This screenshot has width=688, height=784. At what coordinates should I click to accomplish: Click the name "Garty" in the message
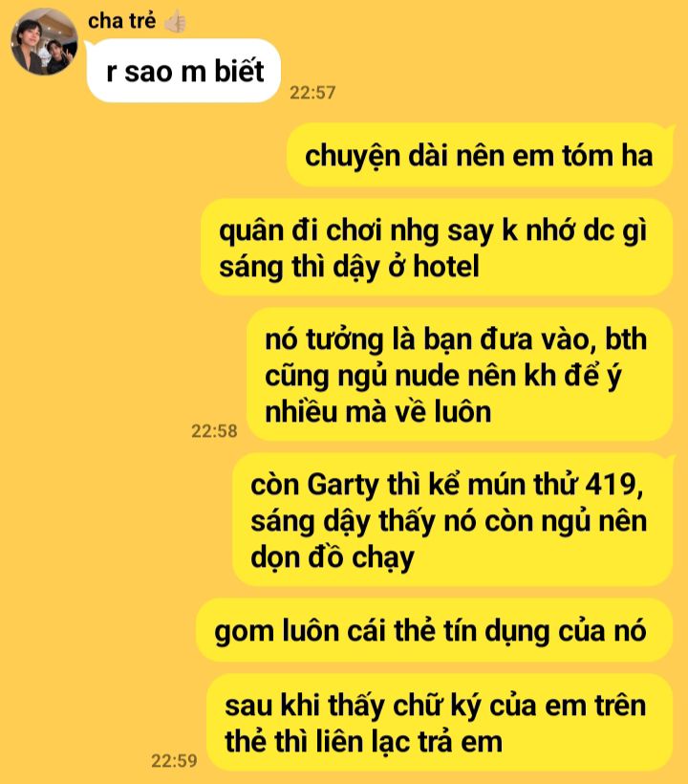point(343,486)
